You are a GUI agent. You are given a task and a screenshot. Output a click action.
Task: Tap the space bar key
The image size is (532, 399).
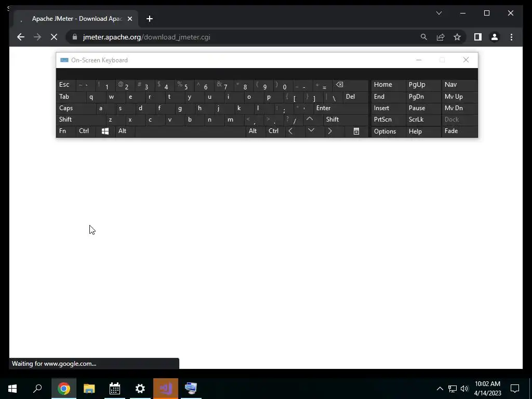pos(190,131)
